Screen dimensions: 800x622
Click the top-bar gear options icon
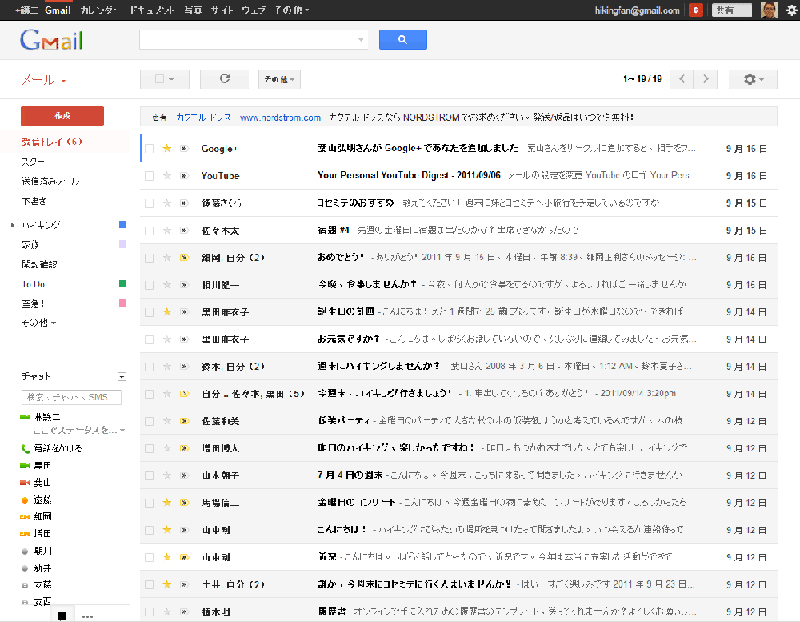pyautogui.click(x=792, y=10)
